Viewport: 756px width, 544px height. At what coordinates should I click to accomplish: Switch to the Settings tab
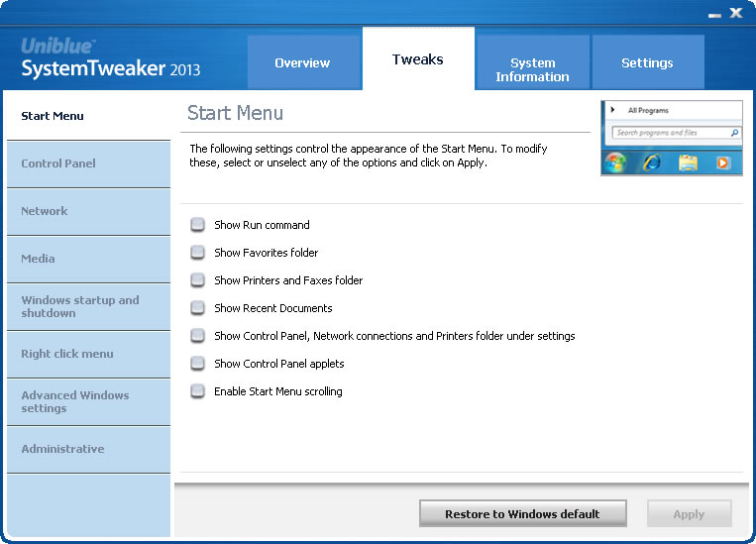tap(648, 62)
